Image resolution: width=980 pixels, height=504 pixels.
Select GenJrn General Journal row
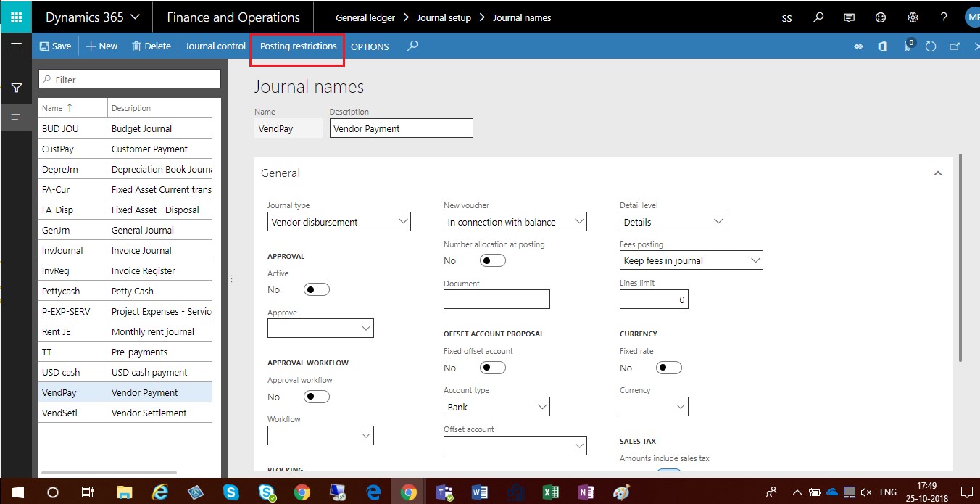[125, 230]
